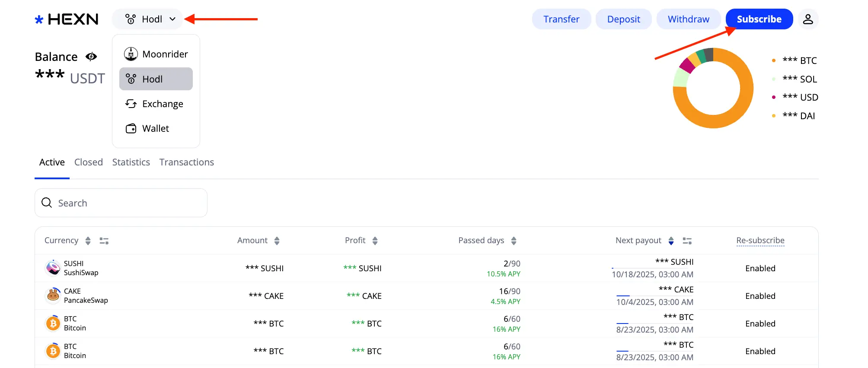Sort by Passed days arrows
Viewport: 868px width, 368px height.
click(x=514, y=241)
